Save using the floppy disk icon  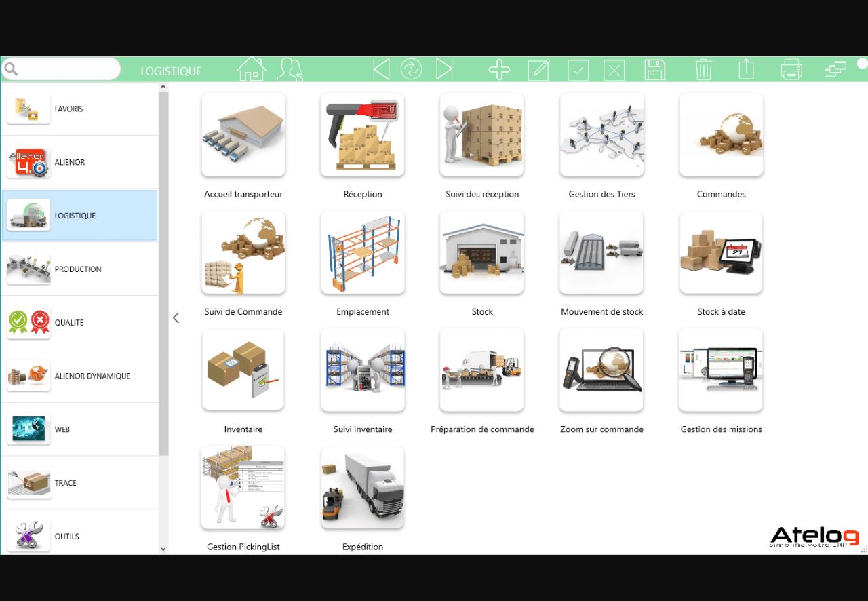654,69
